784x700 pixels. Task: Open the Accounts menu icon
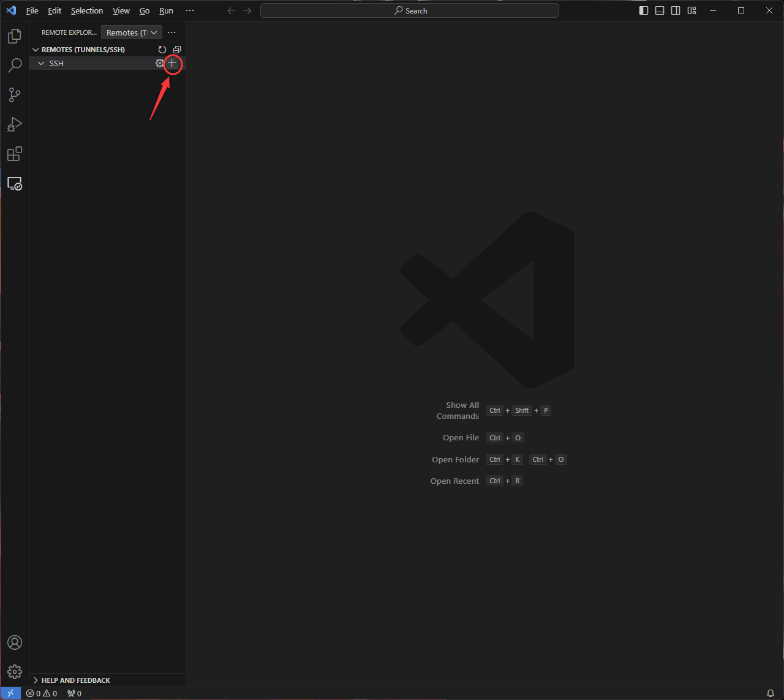point(15,642)
